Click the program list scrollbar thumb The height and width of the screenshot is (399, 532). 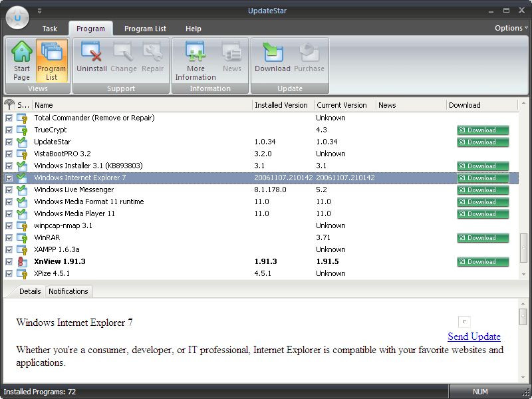click(523, 247)
